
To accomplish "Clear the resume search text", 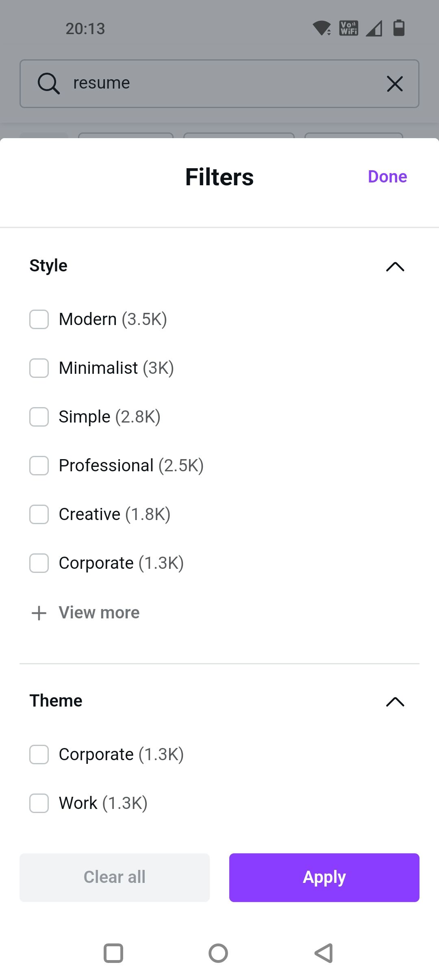I will (x=395, y=84).
